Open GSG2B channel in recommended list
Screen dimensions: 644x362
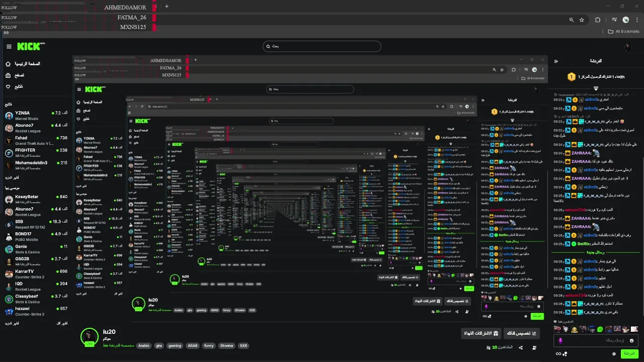click(x=36, y=261)
